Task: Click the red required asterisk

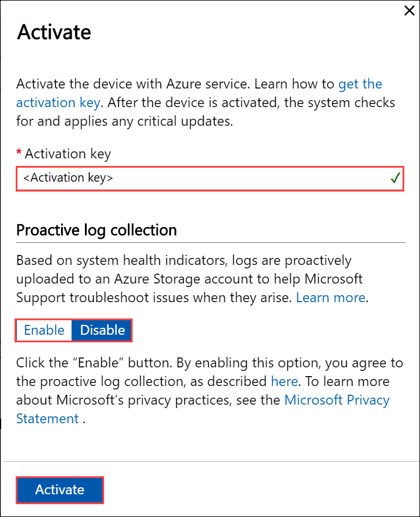Action: point(19,152)
